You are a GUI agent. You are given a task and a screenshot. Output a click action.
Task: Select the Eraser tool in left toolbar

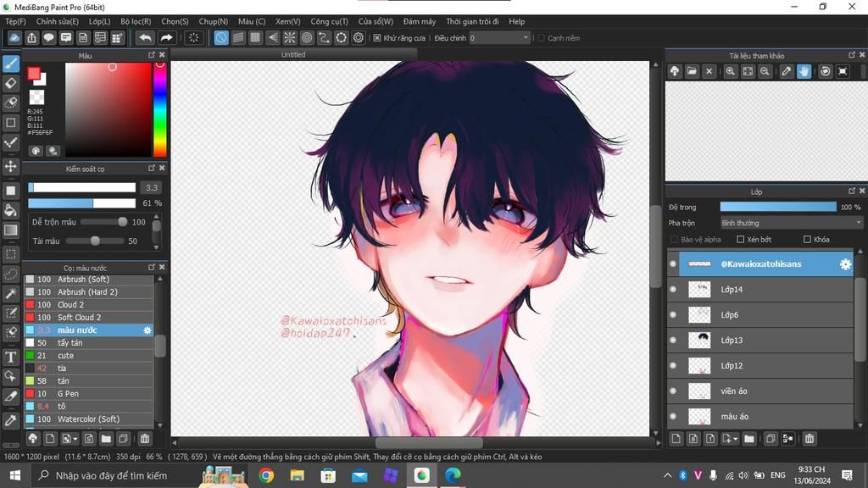click(x=10, y=84)
